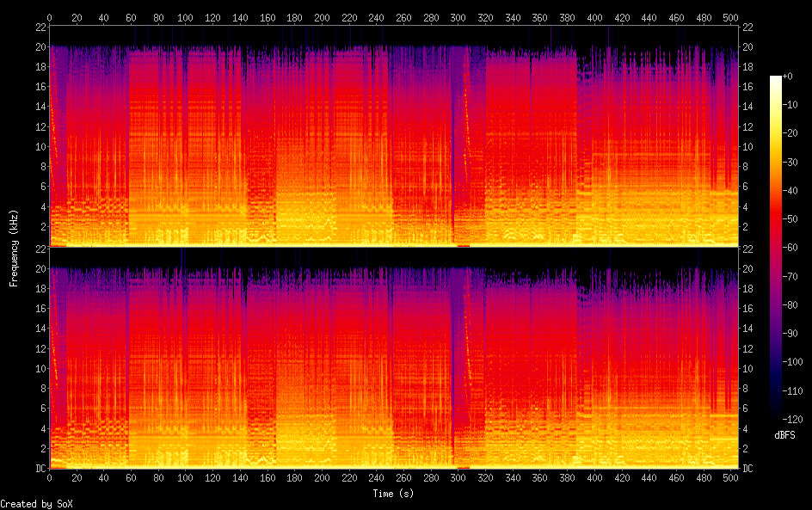Select the "-50" value on the dBFS scale

(790, 219)
